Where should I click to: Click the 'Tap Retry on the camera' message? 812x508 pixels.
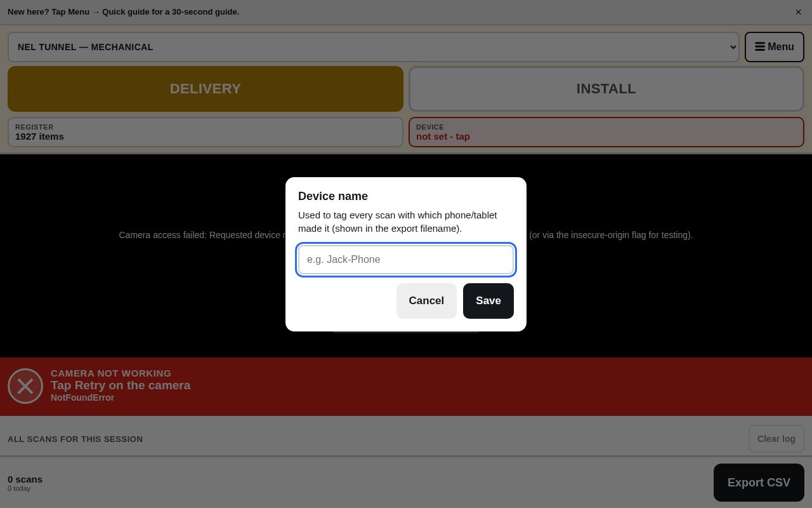[121, 385]
